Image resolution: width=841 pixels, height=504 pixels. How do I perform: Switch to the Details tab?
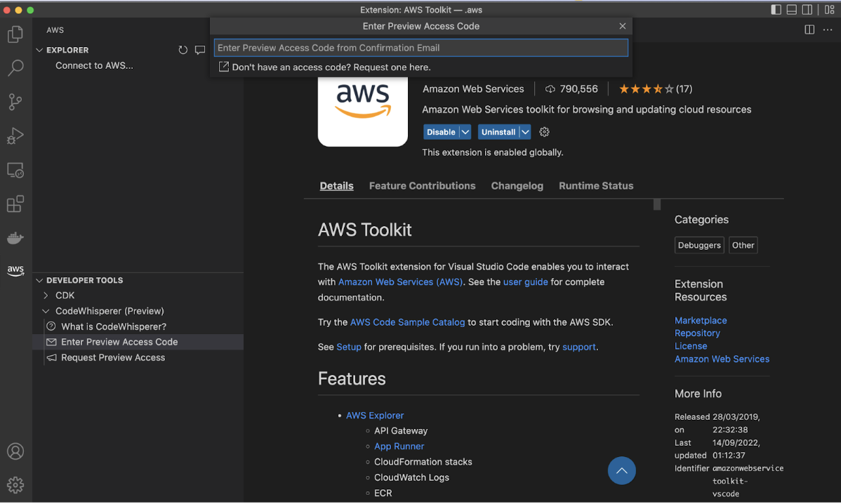click(337, 186)
